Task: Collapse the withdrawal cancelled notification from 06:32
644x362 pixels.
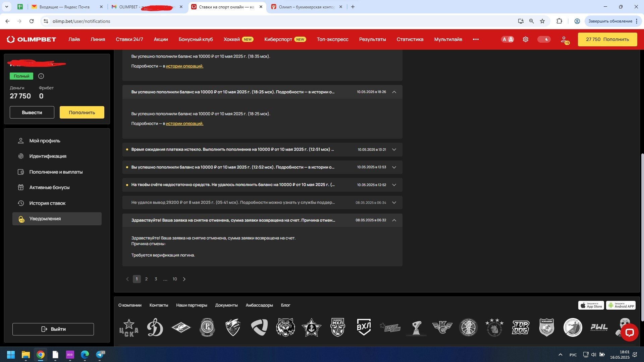Action: (x=394, y=220)
